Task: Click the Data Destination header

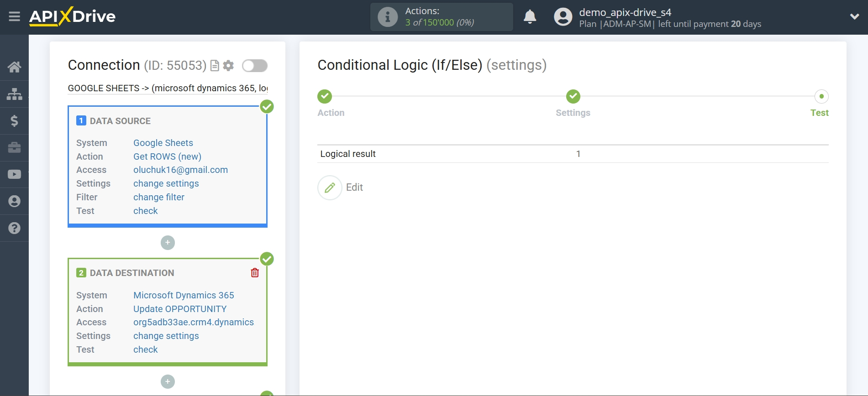Action: [132, 273]
